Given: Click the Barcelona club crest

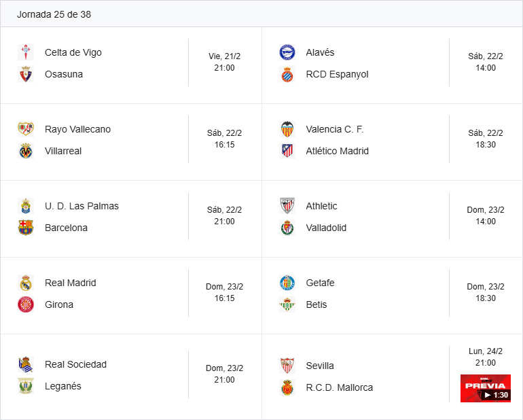Looking at the screenshot, I should [x=26, y=228].
